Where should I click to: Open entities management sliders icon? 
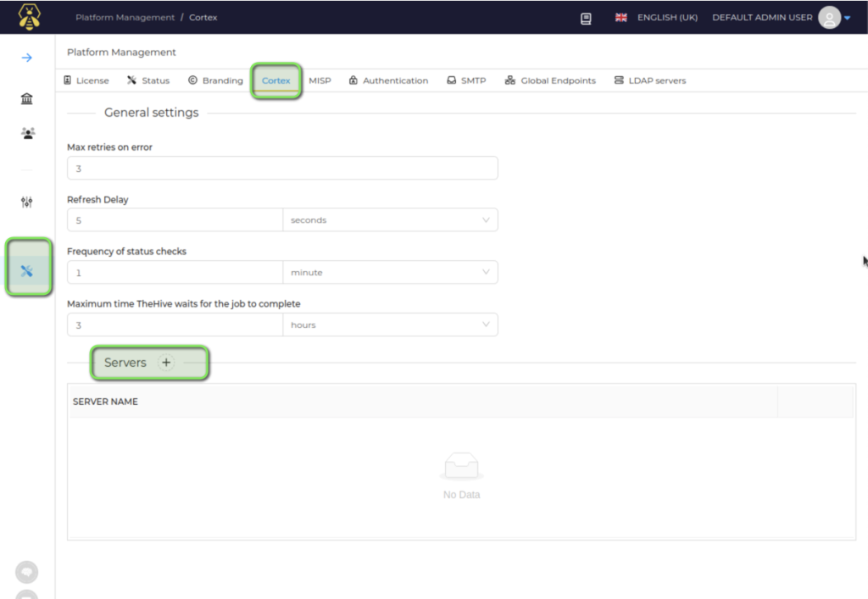[x=26, y=202]
